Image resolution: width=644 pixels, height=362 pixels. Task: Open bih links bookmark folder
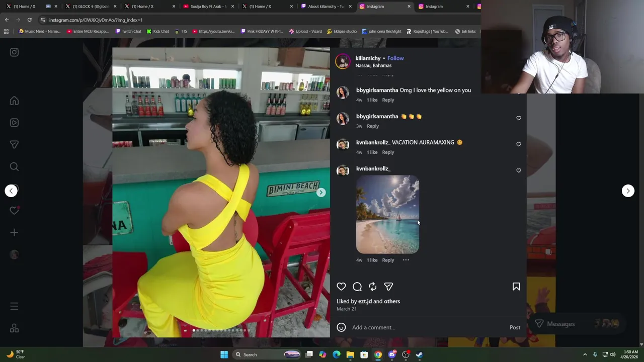[465, 31]
